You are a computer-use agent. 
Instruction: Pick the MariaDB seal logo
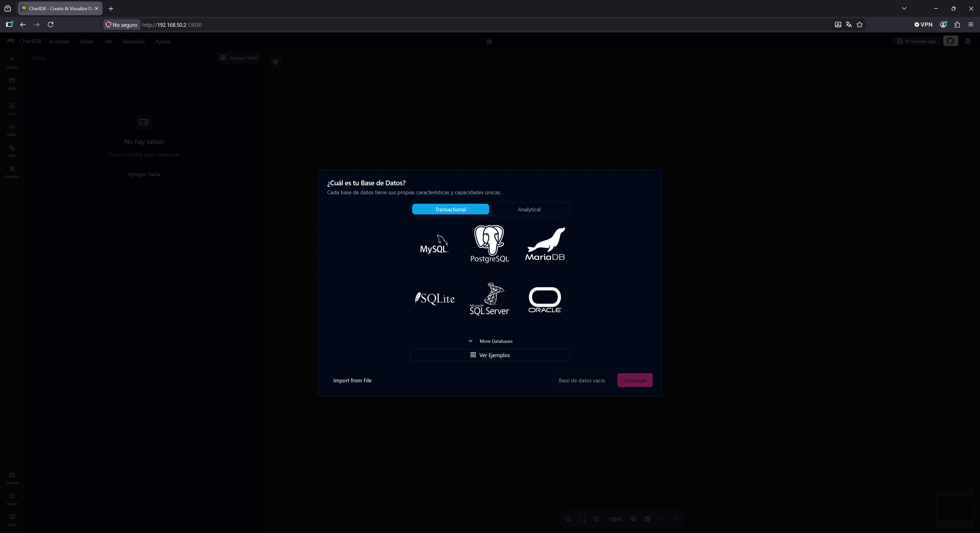(x=545, y=244)
